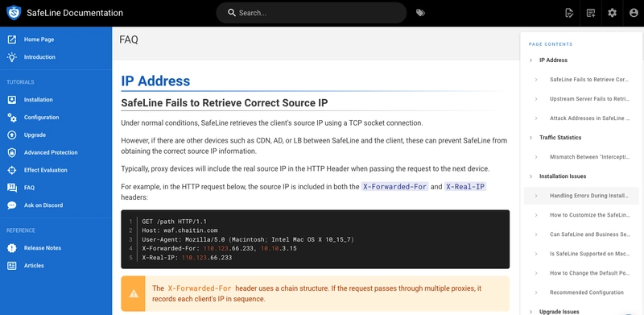Click chevron beside Handling Errors During Install

point(536,196)
